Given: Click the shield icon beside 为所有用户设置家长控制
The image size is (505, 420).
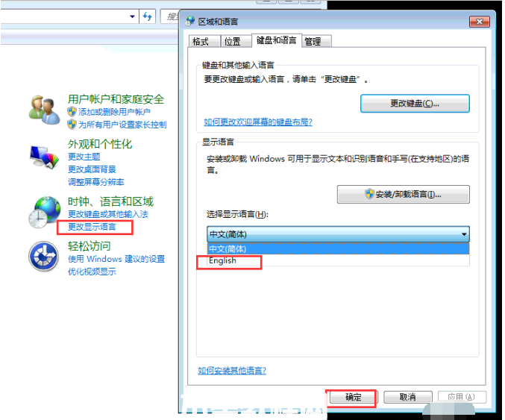Looking at the screenshot, I should [x=72, y=125].
